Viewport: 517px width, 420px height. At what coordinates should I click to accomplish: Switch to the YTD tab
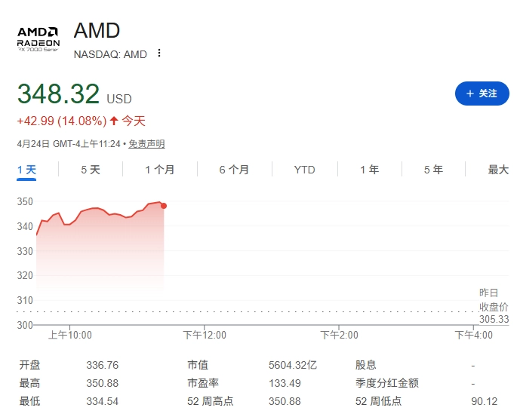[x=304, y=170]
